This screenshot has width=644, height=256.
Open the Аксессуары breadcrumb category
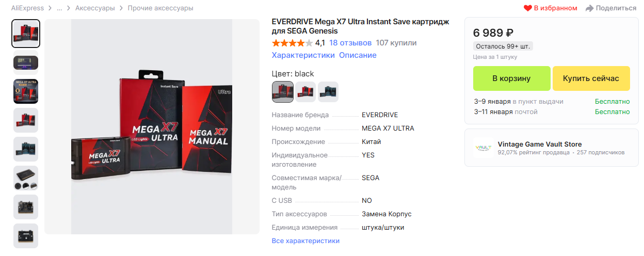(95, 8)
